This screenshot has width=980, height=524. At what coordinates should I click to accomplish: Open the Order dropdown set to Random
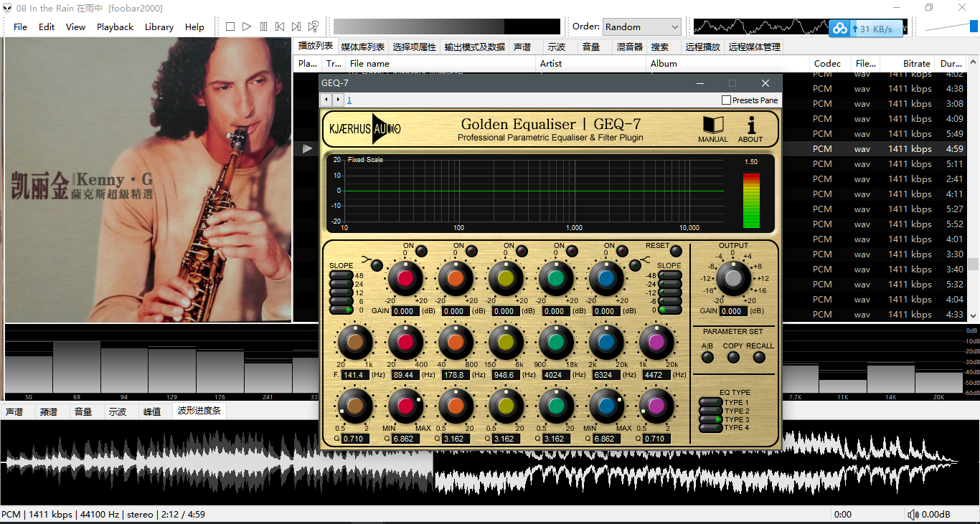642,27
